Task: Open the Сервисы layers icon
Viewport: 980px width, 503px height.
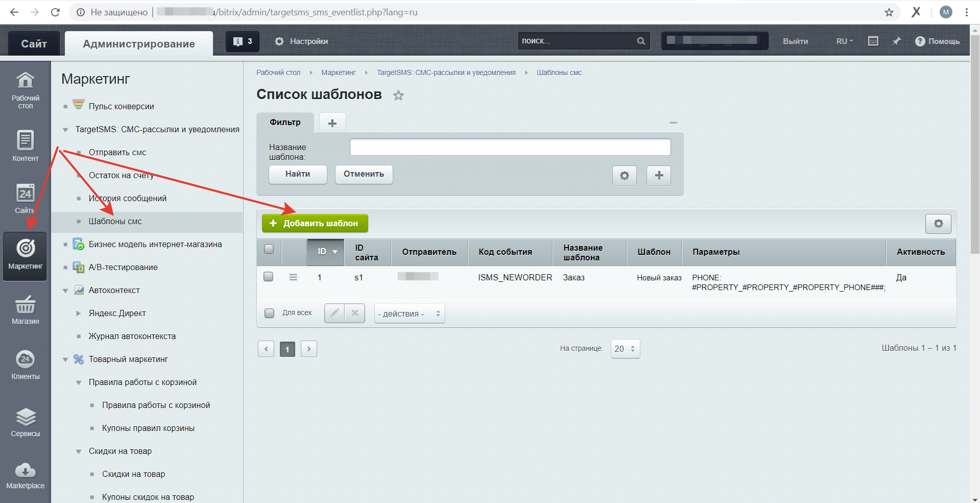Action: coord(26,417)
